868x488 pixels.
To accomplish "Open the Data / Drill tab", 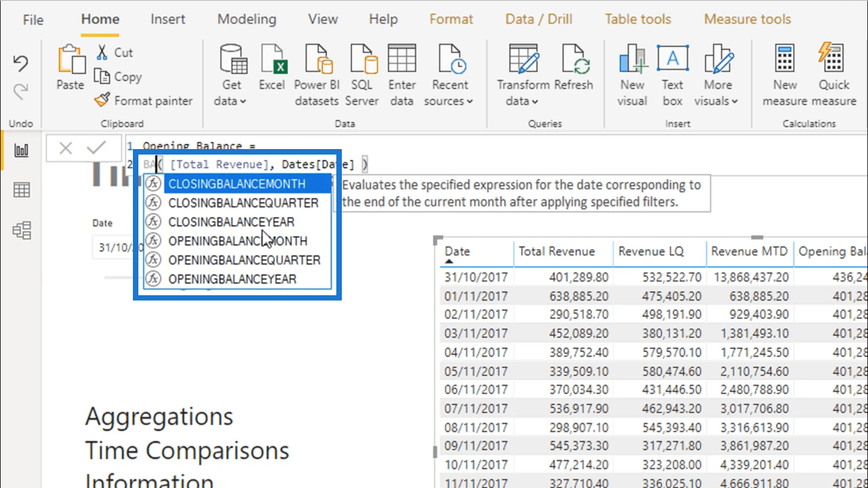I will pyautogui.click(x=539, y=19).
